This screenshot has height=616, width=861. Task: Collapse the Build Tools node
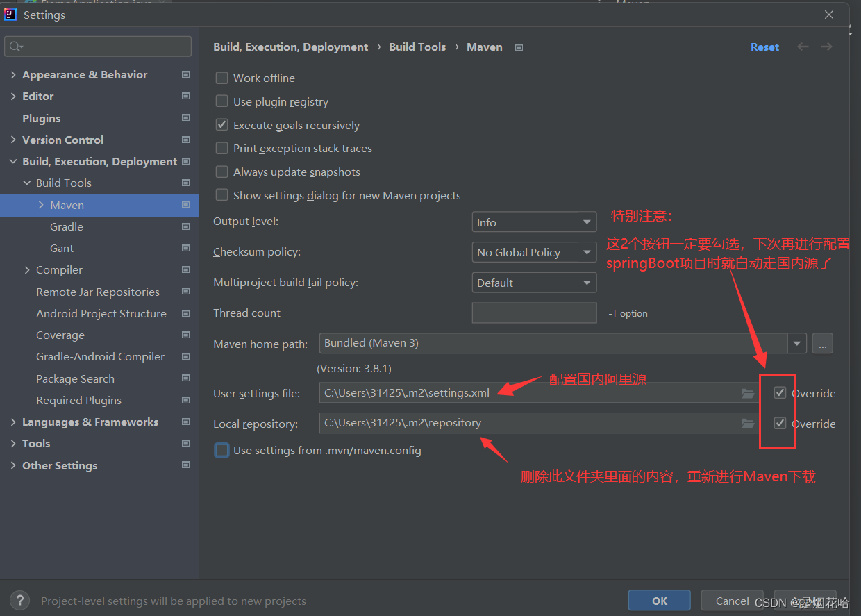pyautogui.click(x=27, y=183)
